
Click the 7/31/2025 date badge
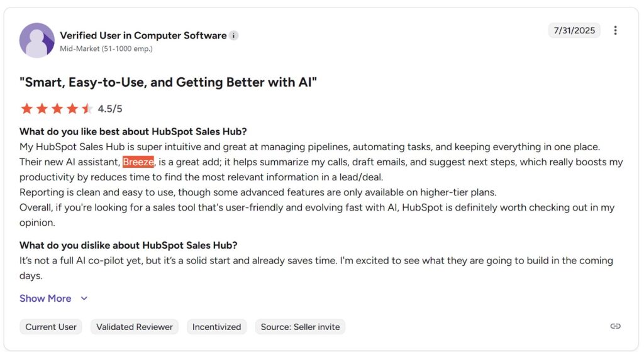point(574,30)
